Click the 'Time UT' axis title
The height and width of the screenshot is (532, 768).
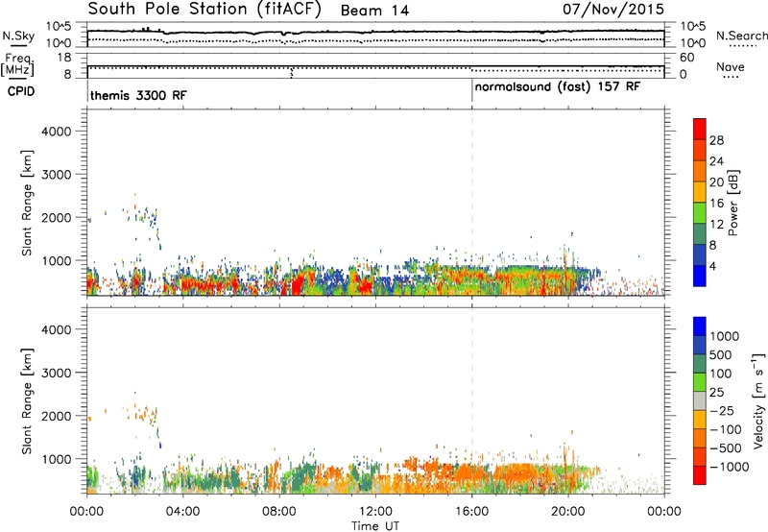click(x=375, y=526)
